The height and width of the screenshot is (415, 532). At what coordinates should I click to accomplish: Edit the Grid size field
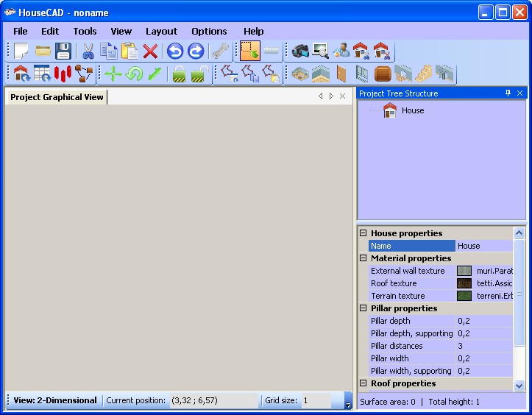[x=316, y=400]
